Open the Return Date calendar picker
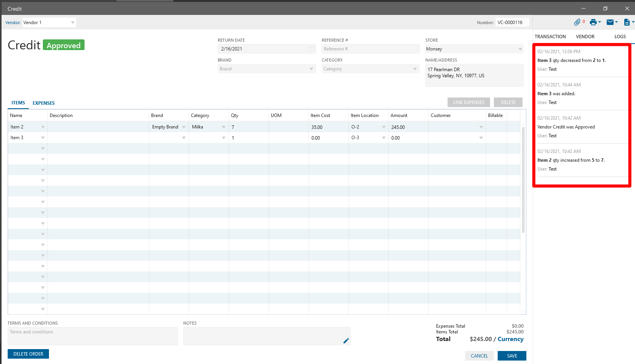The image size is (635, 364). point(312,49)
